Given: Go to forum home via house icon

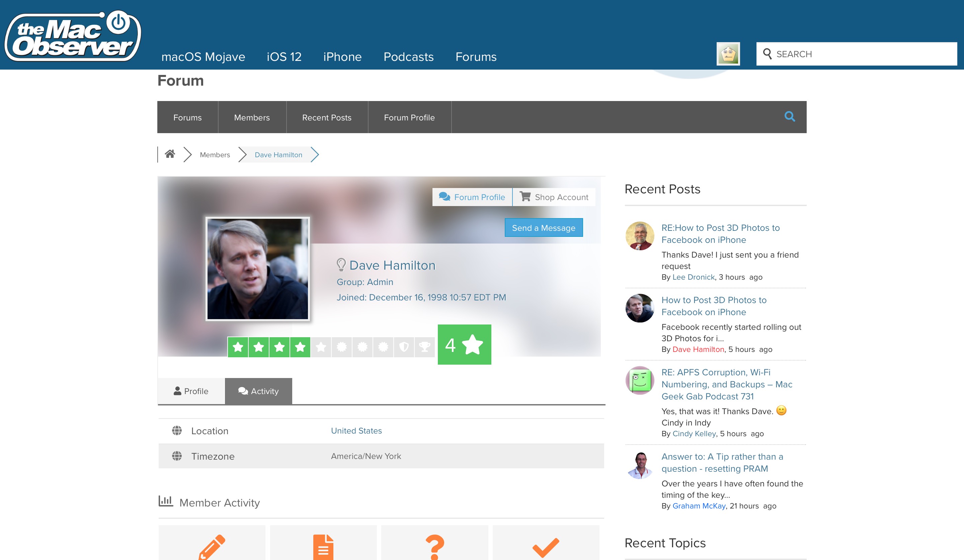Looking at the screenshot, I should pos(170,154).
